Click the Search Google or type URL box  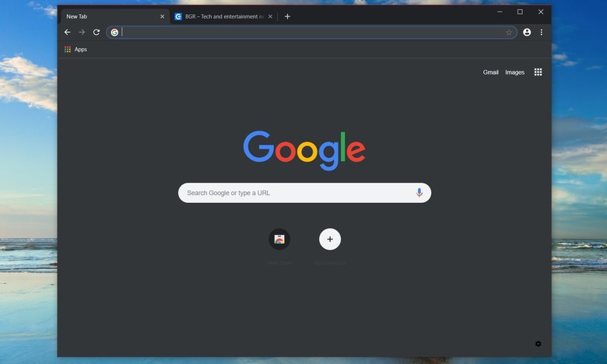(x=304, y=193)
